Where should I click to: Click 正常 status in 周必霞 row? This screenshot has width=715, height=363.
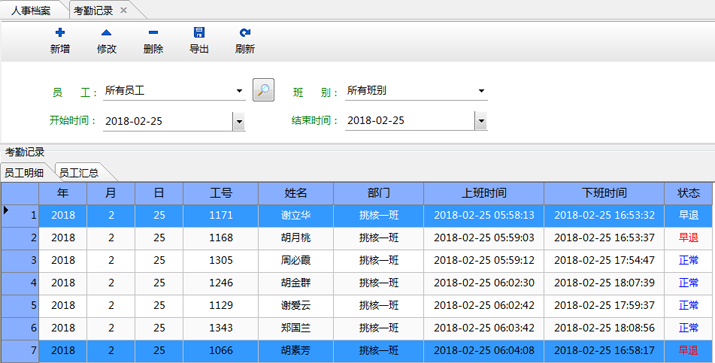point(689,260)
